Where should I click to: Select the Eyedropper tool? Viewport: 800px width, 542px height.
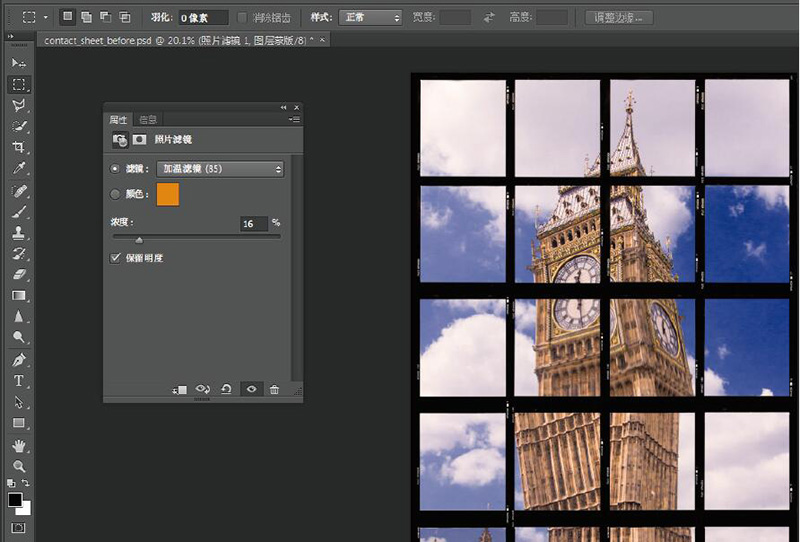coord(18,169)
